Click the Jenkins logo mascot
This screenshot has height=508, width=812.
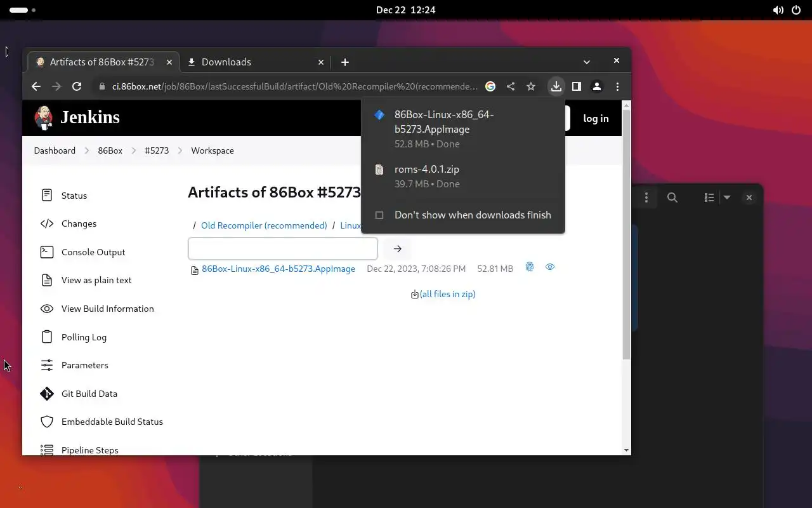44,117
